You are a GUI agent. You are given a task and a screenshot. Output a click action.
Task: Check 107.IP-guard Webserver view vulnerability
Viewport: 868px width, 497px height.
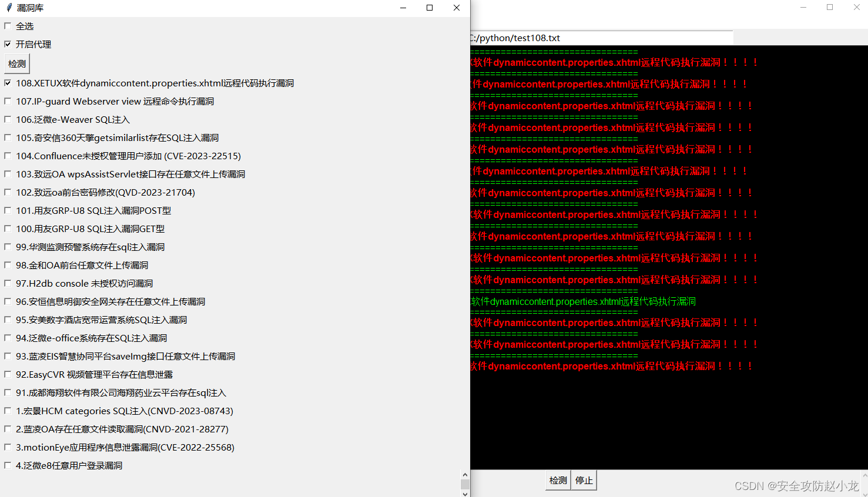click(x=8, y=101)
